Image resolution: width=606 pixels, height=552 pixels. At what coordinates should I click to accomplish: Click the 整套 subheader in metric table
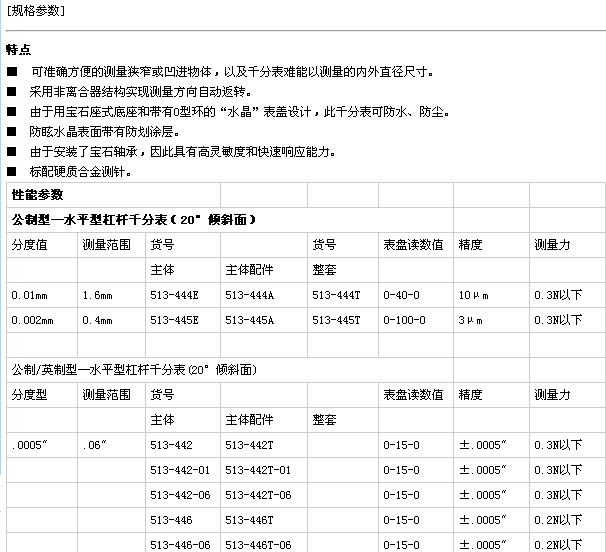click(x=324, y=269)
